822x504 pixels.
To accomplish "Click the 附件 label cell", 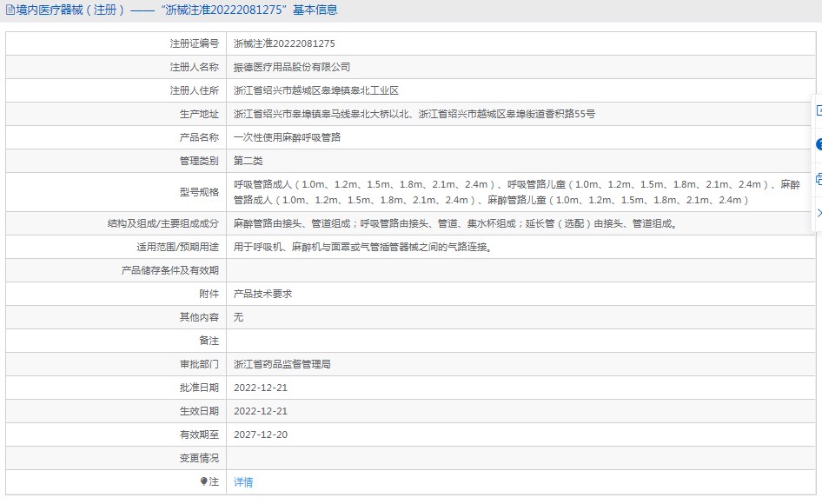I will coord(116,294).
